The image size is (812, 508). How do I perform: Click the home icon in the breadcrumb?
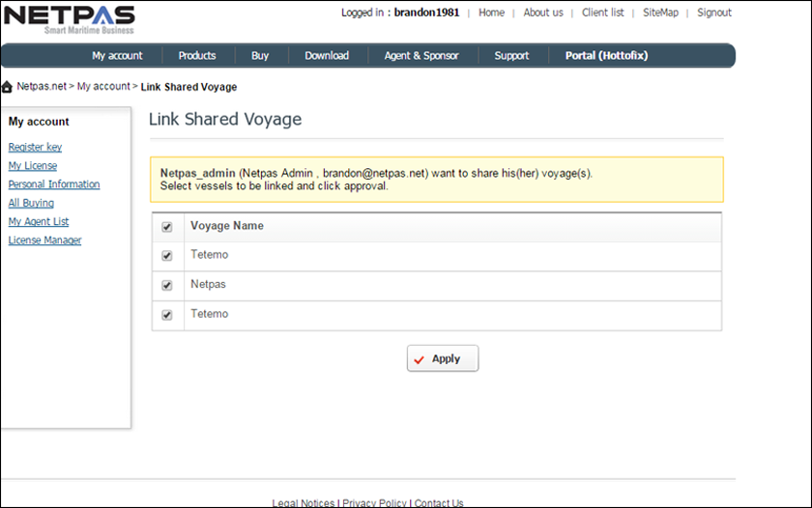[7, 87]
